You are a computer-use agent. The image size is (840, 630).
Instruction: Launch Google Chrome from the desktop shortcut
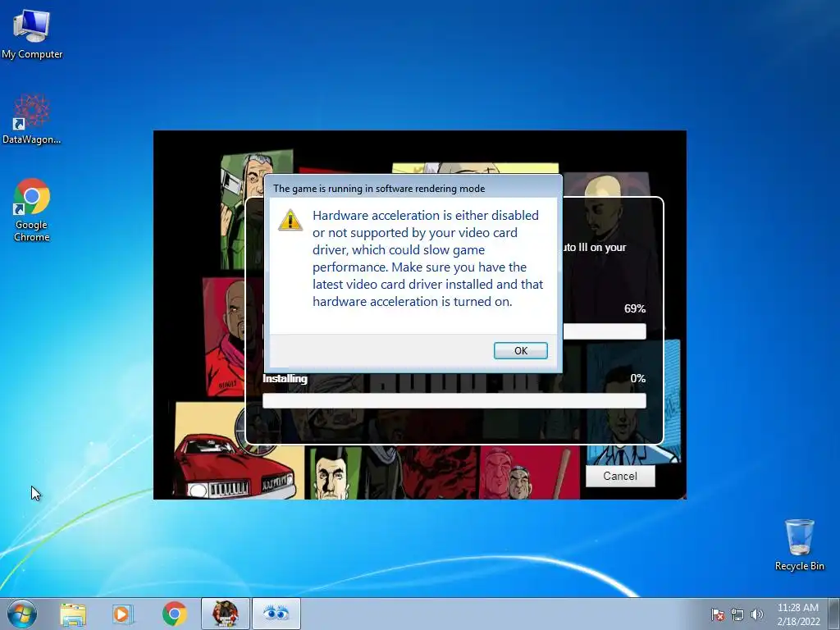pyautogui.click(x=32, y=210)
